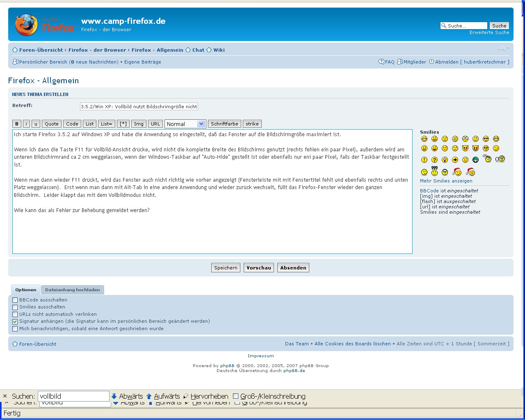The image size is (525, 420).
Task: Open the Wiki navigation link
Action: coord(219,50)
